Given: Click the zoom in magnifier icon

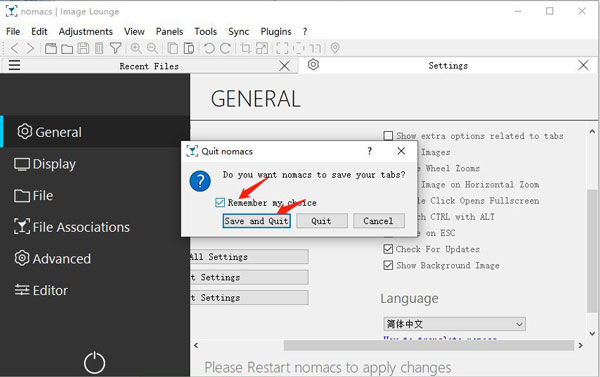Looking at the screenshot, I should coord(136,48).
